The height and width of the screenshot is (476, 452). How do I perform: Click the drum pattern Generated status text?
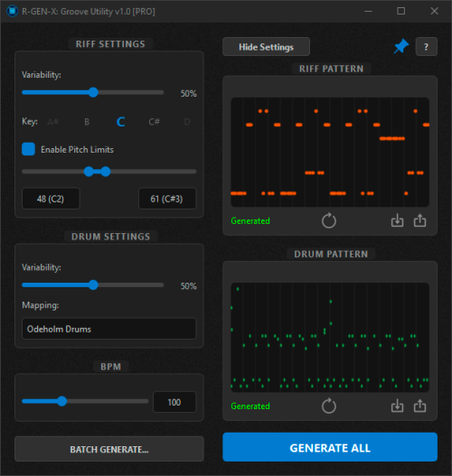pyautogui.click(x=250, y=406)
